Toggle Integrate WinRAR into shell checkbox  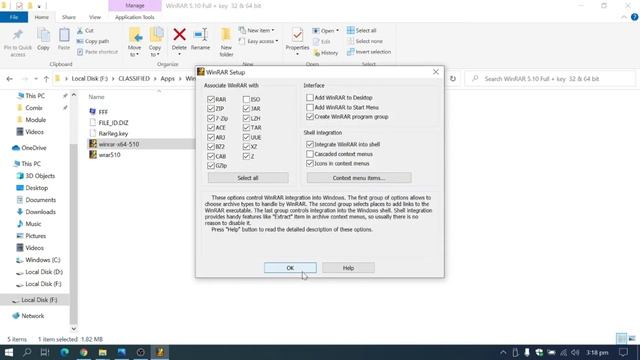tap(310, 144)
